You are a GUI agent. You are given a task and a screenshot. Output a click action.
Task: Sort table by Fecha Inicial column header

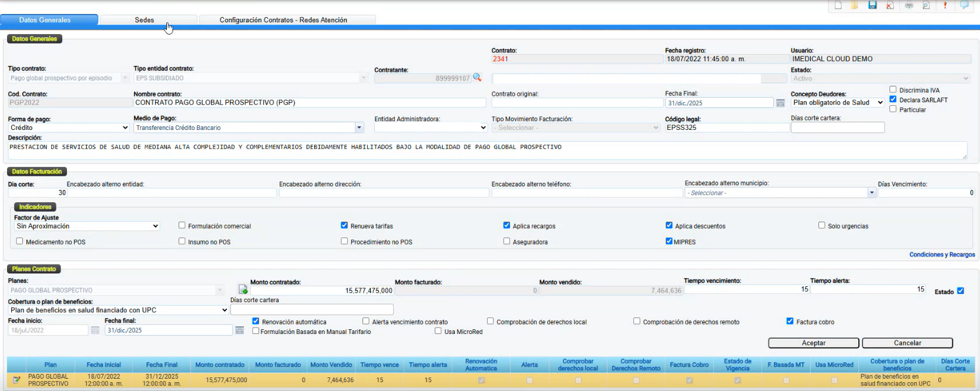(x=104, y=365)
